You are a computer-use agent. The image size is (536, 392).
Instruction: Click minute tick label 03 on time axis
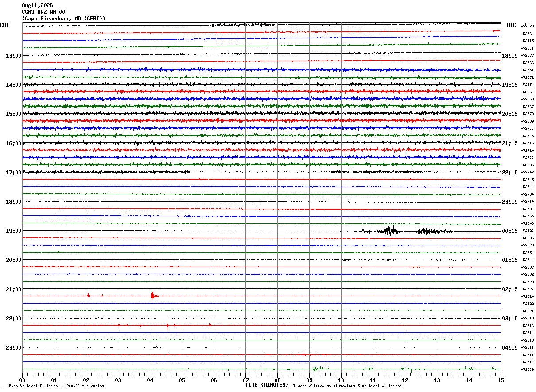coord(118,380)
